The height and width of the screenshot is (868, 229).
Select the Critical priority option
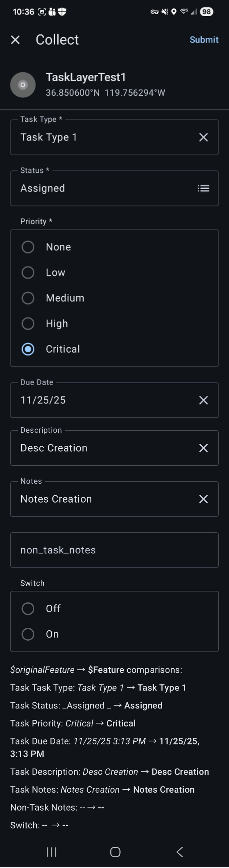point(28,349)
